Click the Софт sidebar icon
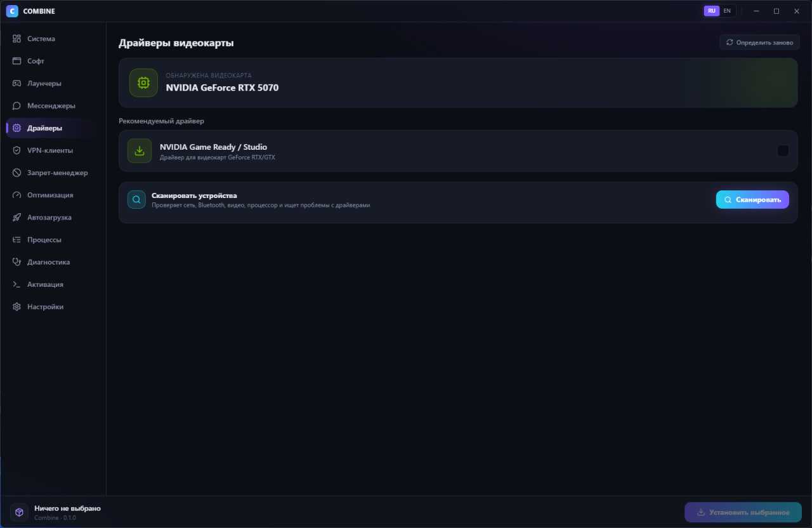 click(x=17, y=61)
